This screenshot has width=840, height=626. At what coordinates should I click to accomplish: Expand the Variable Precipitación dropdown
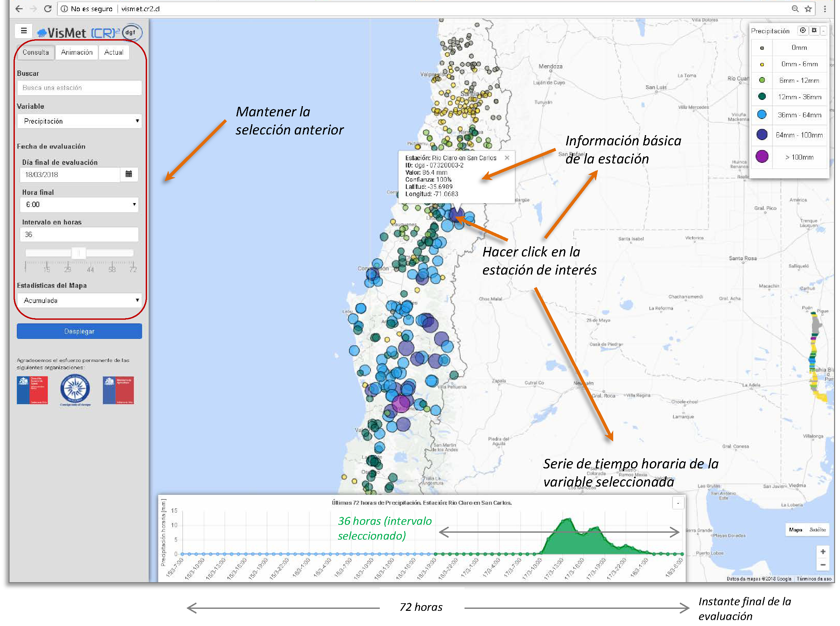coord(79,121)
